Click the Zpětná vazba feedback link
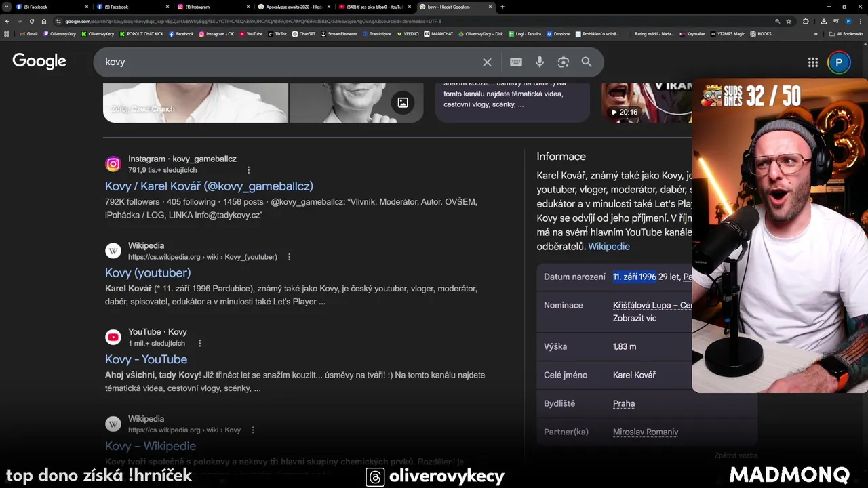 tap(736, 455)
